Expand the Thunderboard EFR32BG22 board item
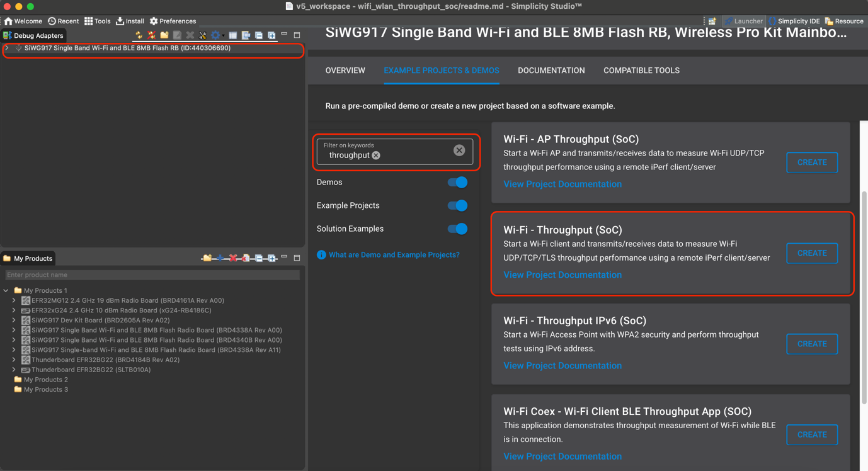 pyautogui.click(x=14, y=360)
